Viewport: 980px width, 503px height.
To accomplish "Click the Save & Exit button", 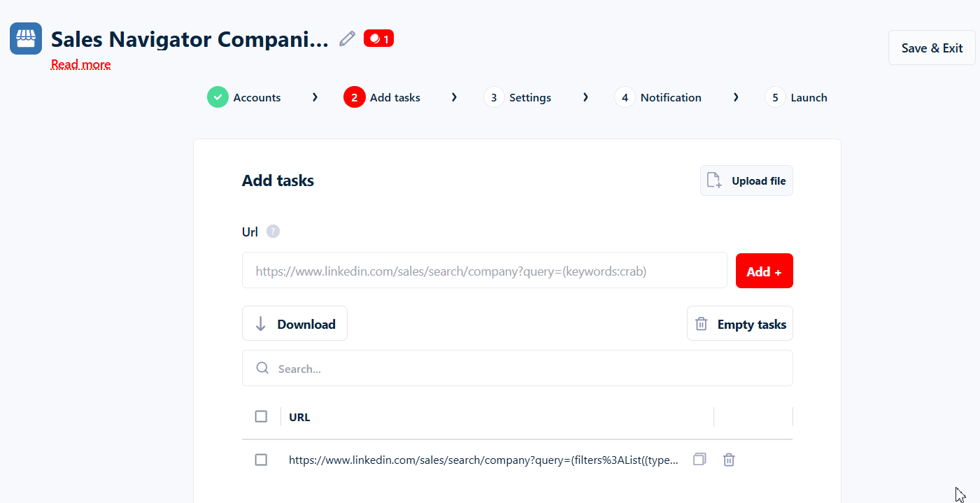I will pyautogui.click(x=932, y=48).
